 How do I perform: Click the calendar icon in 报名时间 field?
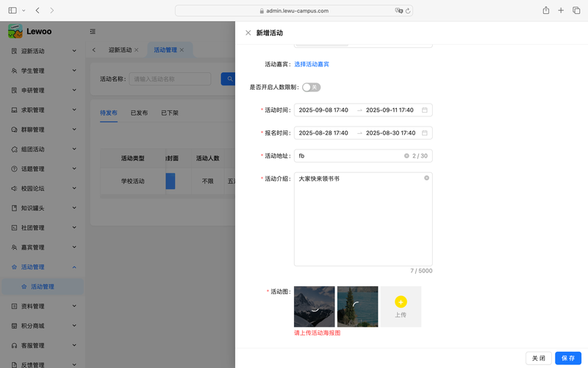click(x=424, y=133)
